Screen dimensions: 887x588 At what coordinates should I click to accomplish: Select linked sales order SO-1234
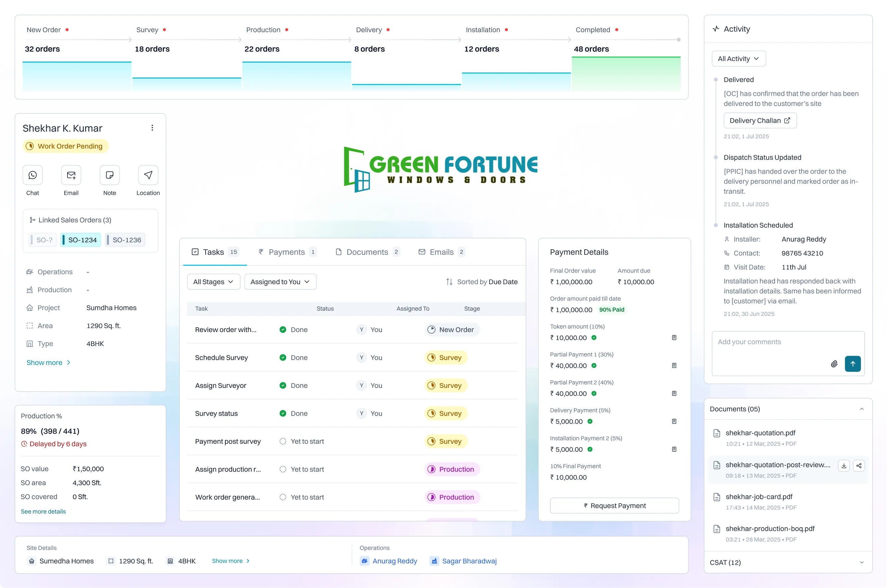[x=81, y=240]
